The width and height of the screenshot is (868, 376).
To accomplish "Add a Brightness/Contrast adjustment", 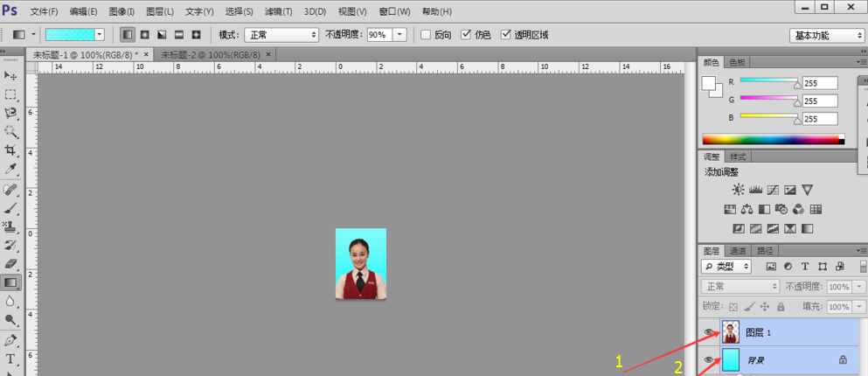I will [x=739, y=190].
